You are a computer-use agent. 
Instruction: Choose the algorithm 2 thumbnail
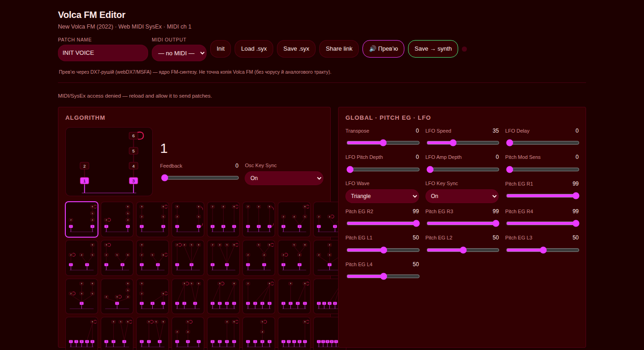click(117, 219)
